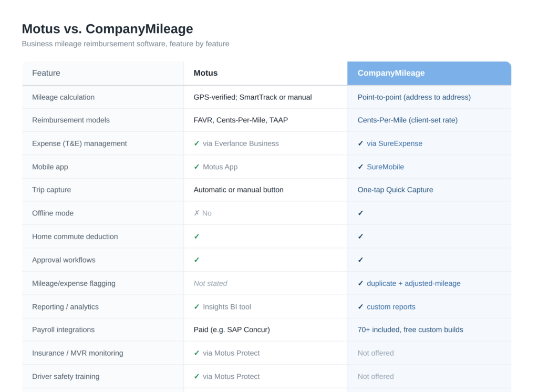
Task: Click Motus green check for Home commute deduction
Action: [196, 236]
